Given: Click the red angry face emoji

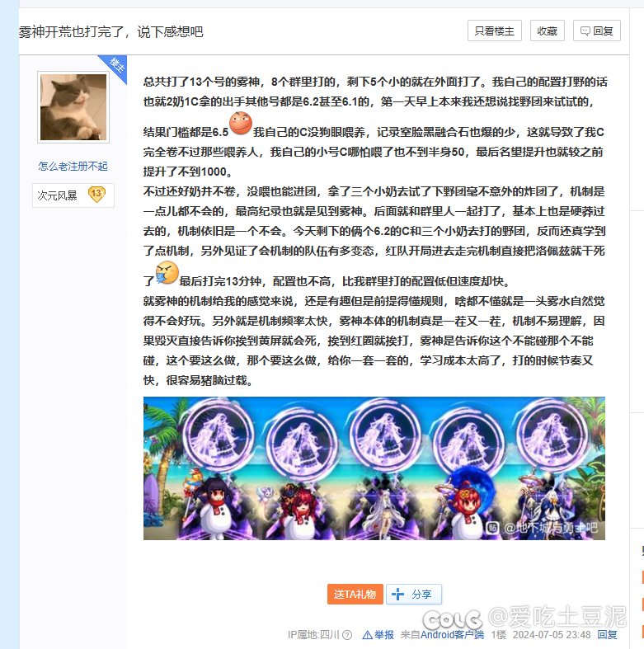Looking at the screenshot, I should [241, 124].
